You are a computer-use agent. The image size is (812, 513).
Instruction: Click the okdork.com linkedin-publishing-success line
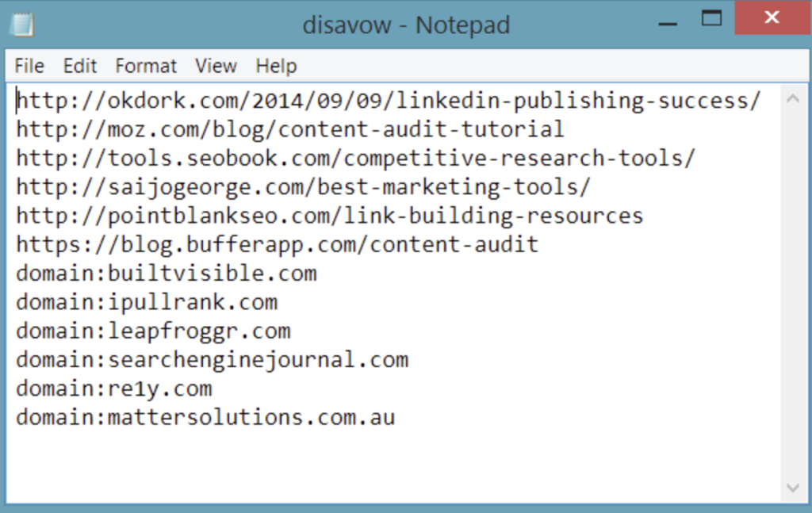389,101
